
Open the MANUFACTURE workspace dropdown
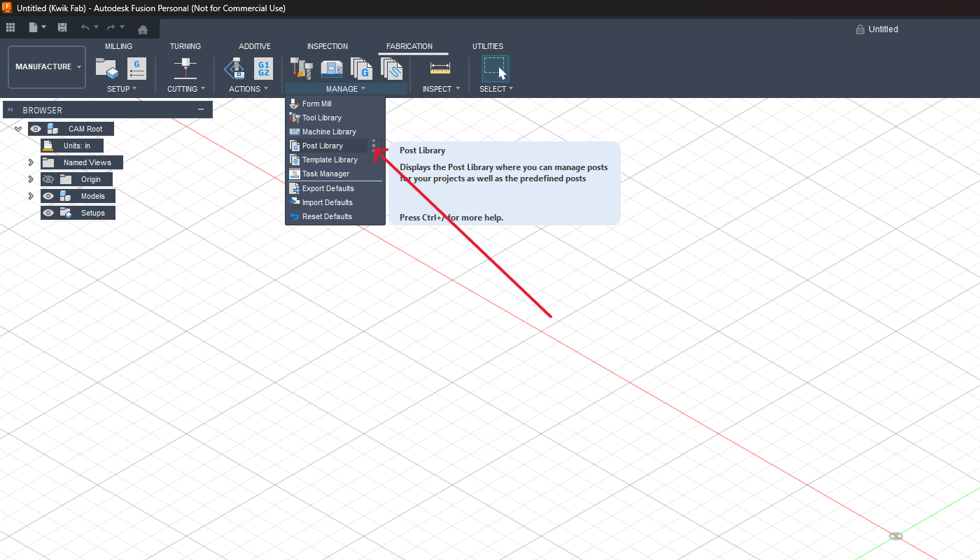point(47,67)
